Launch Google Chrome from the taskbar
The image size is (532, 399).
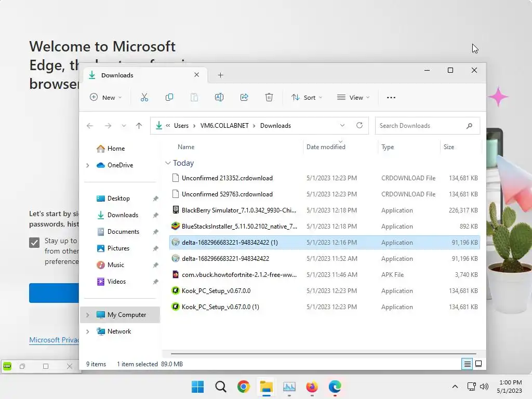(243, 387)
